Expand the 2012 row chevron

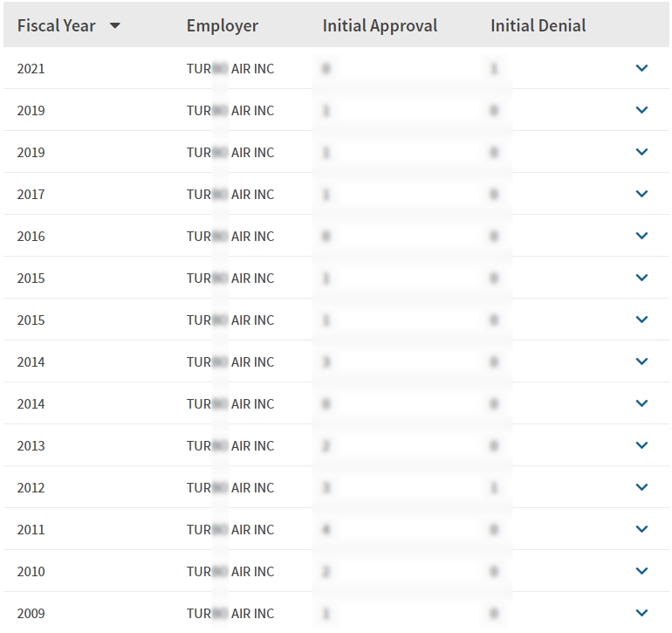[x=641, y=487]
